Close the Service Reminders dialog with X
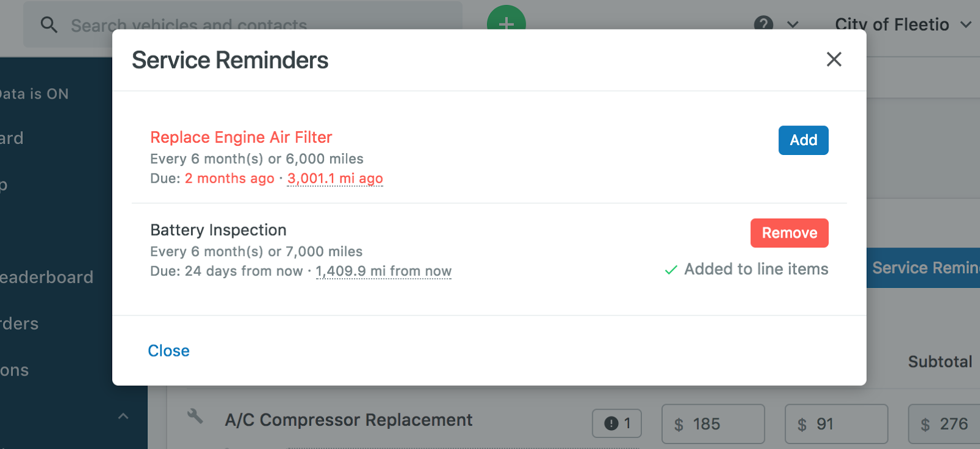 834,59
